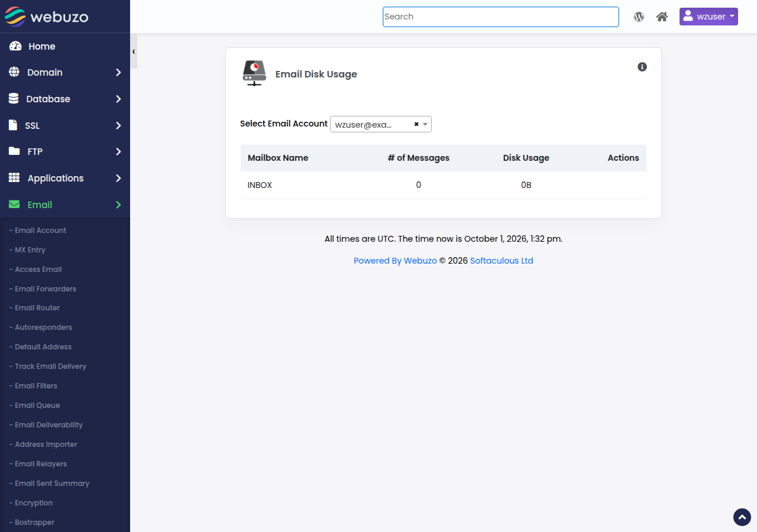
Task: Collapse the sidebar with the arrow handle
Action: click(x=134, y=51)
